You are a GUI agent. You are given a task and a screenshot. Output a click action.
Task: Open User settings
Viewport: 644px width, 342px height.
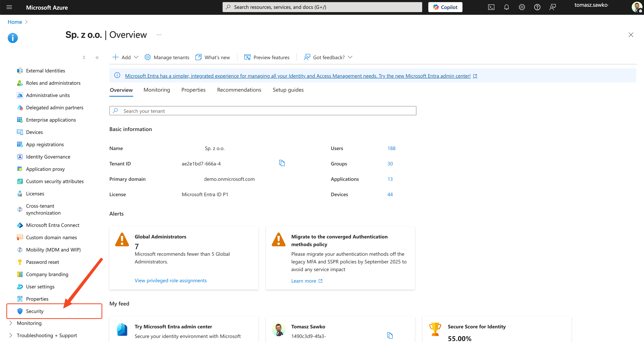point(40,286)
